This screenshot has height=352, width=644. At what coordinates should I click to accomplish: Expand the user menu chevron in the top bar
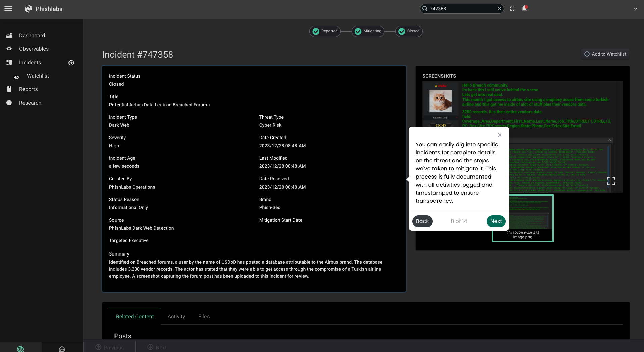(635, 9)
